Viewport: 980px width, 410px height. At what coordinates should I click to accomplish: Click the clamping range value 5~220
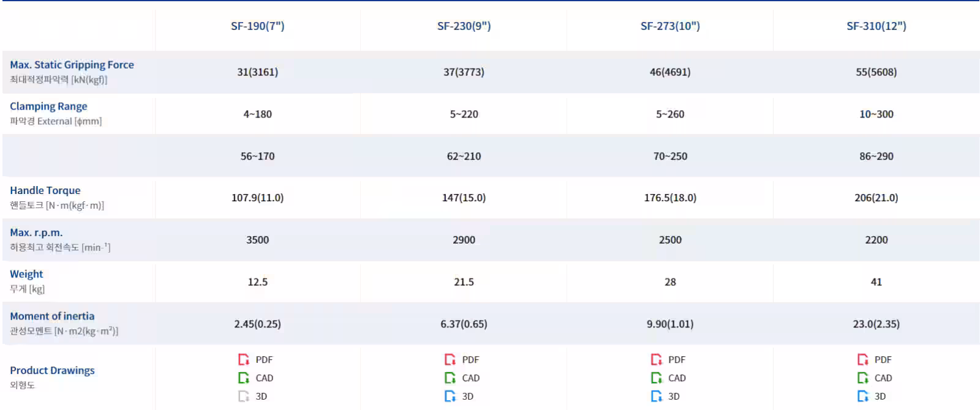(464, 114)
